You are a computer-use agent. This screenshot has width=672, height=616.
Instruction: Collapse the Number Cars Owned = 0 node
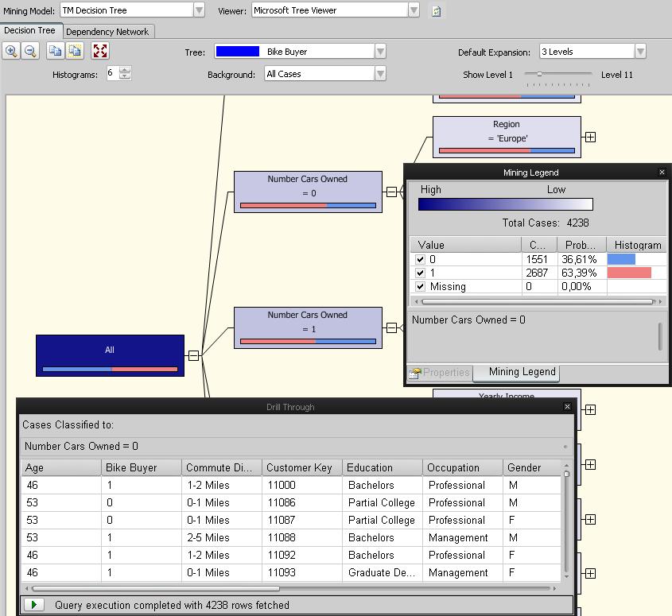pos(392,192)
